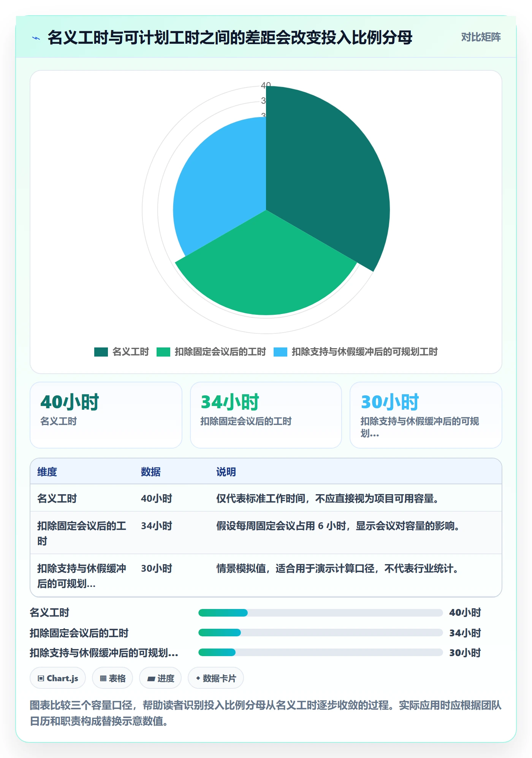Click the 数据卡片 tag chip
Viewport: 532px width, 758px height.
point(216,678)
